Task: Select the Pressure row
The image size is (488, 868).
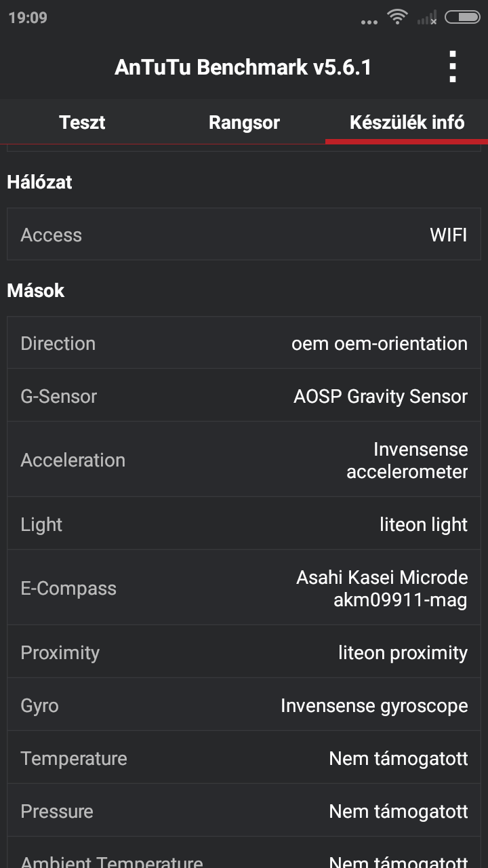Action: [x=244, y=811]
